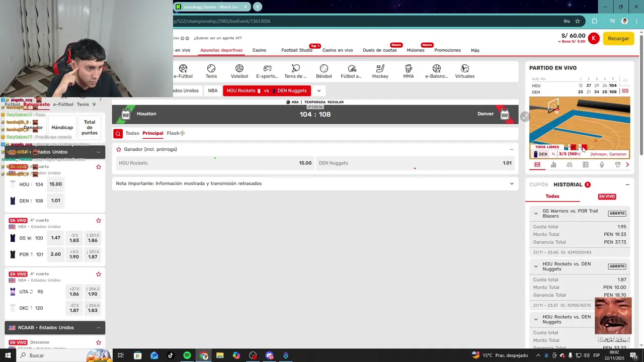This screenshot has width=644, height=362.
Task: Open Spotify from the taskbar
Action: tap(187, 355)
